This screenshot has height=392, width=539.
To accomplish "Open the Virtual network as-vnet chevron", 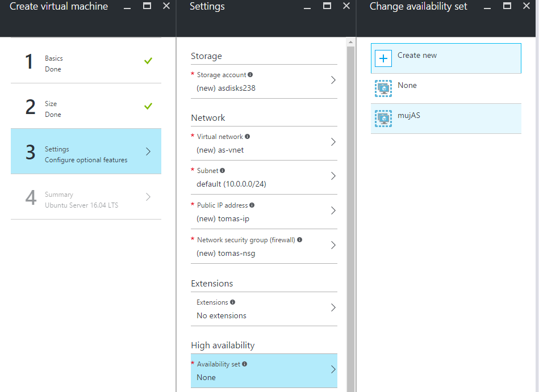I will click(x=333, y=142).
